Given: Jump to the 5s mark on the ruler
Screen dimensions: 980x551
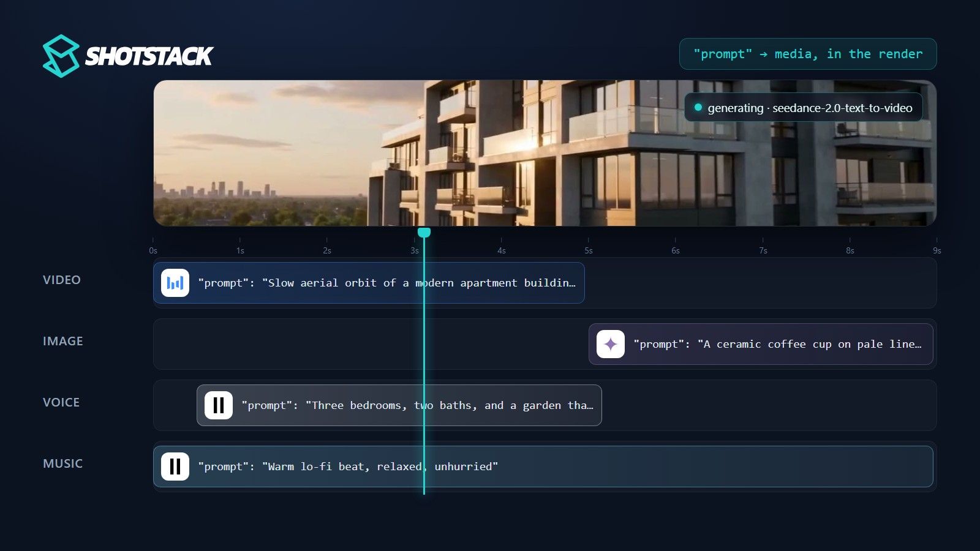Looking at the screenshot, I should (589, 250).
